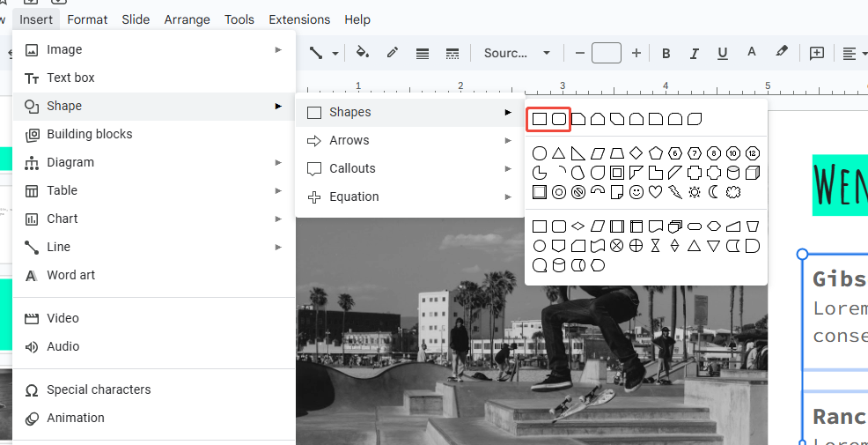This screenshot has width=868, height=445.
Task: Insert the pie shape
Action: tap(540, 173)
